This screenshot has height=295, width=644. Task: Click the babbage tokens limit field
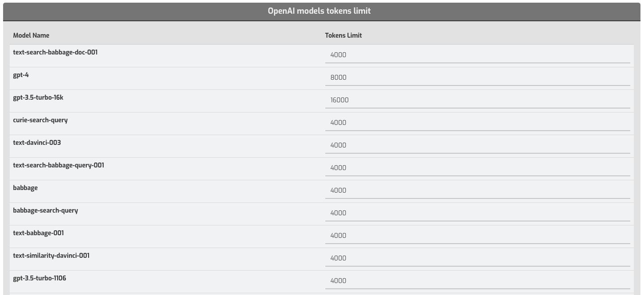(477, 190)
